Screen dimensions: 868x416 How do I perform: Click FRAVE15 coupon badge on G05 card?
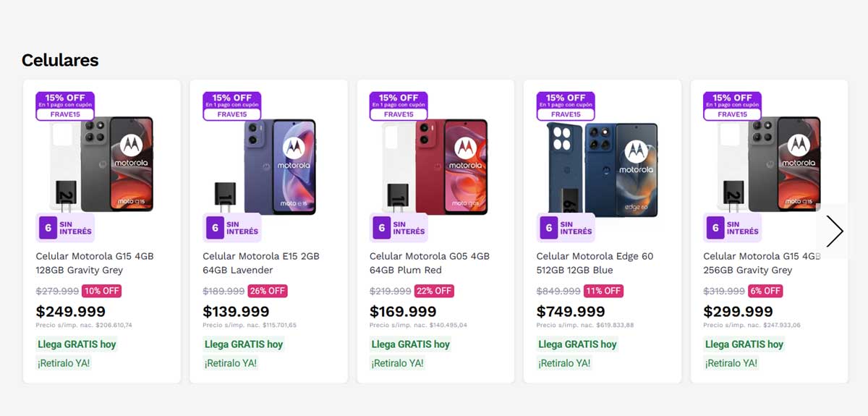point(399,114)
